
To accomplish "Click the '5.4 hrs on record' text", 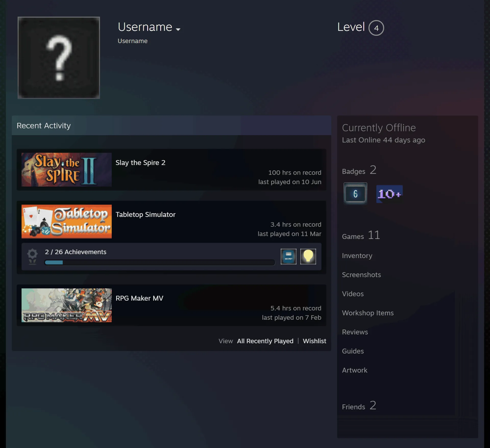I will [x=296, y=308].
